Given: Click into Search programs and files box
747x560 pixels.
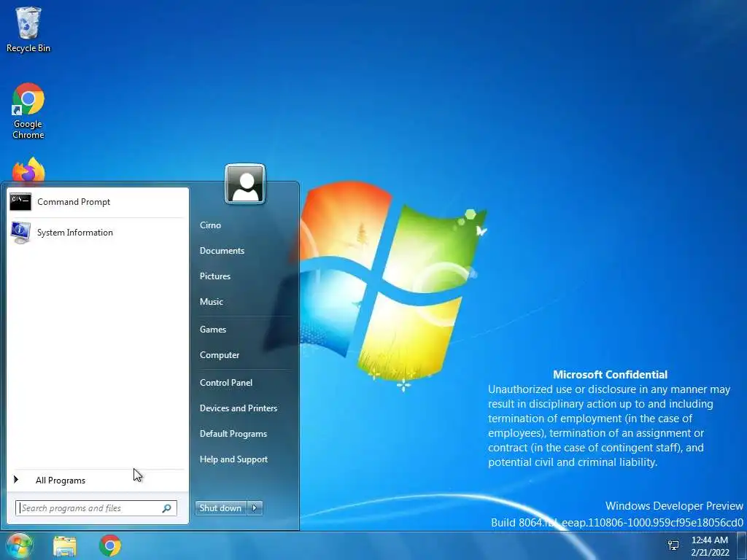Looking at the screenshot, I should tap(96, 508).
